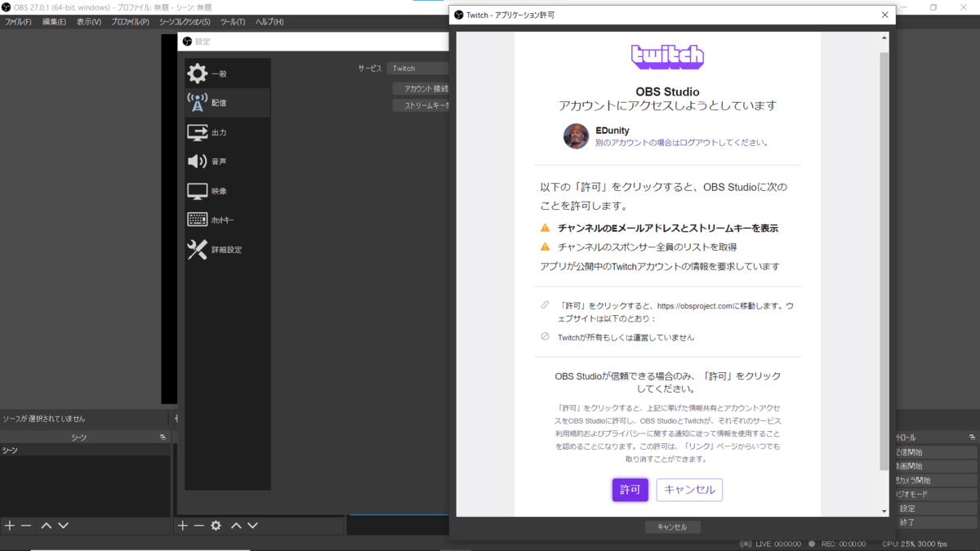The height and width of the screenshot is (551, 980).
Task: Move the scene down with the Scenes dock down arrow
Action: pos(63,526)
